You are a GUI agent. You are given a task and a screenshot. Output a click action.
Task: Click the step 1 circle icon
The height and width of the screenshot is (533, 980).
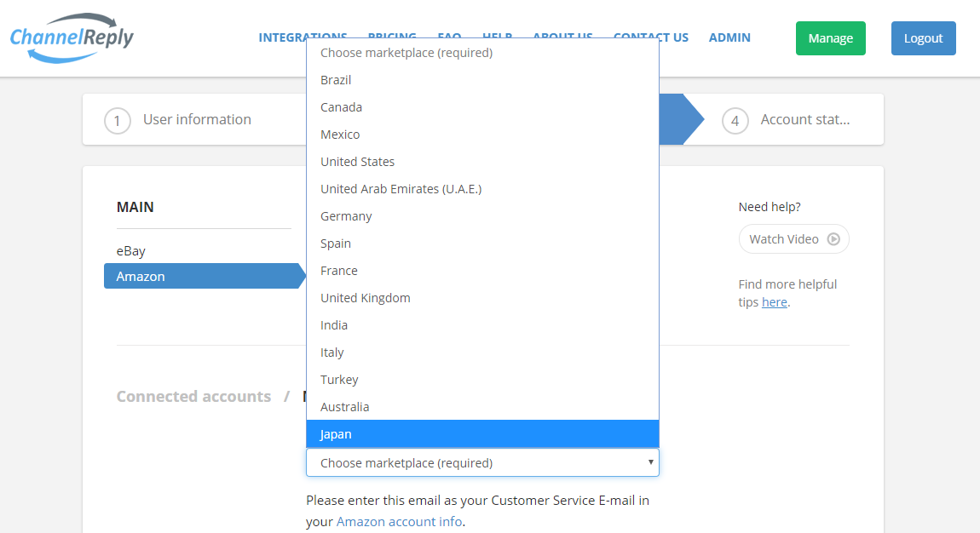(x=118, y=120)
